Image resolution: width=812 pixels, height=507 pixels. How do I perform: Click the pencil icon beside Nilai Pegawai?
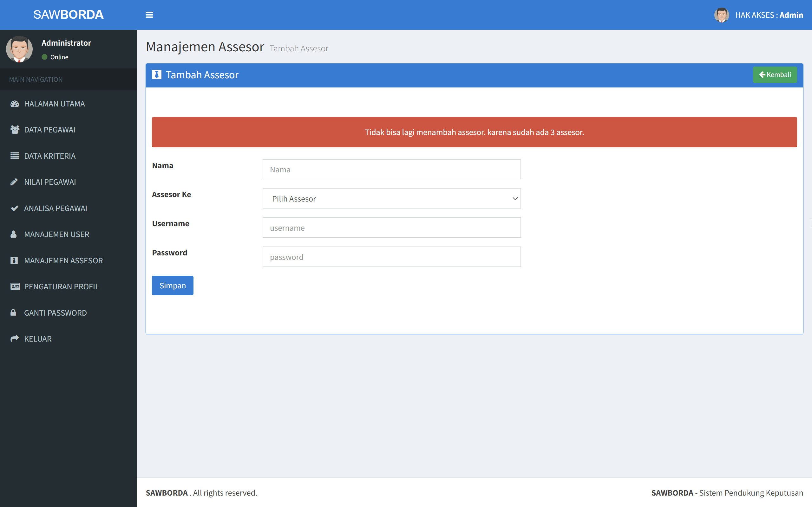pyautogui.click(x=14, y=182)
